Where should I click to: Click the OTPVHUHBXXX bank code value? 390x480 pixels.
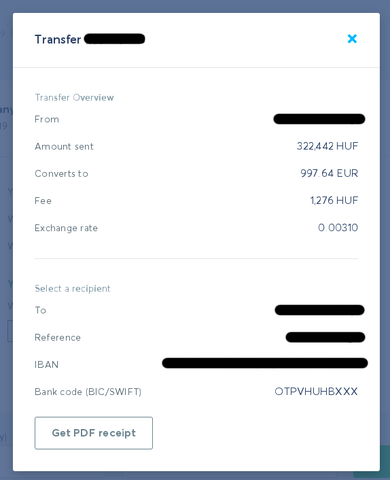[x=316, y=391]
